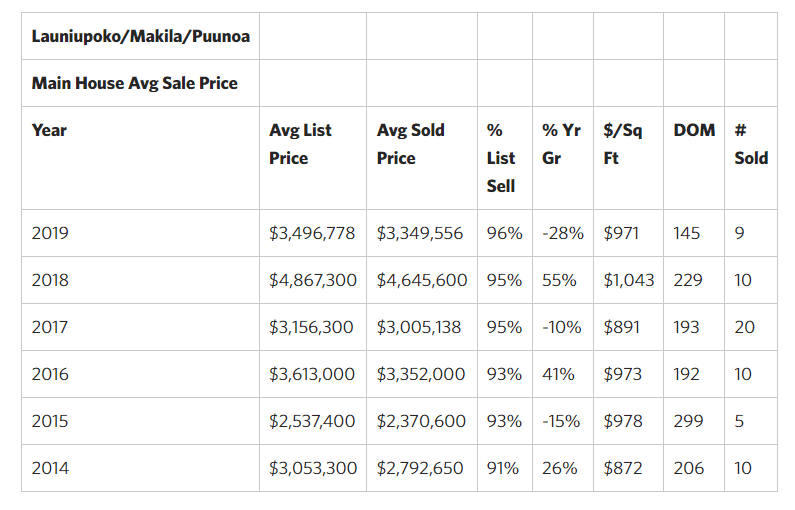Select the $/Sq Ft column header
Screen dimensions: 795x510
[623, 144]
